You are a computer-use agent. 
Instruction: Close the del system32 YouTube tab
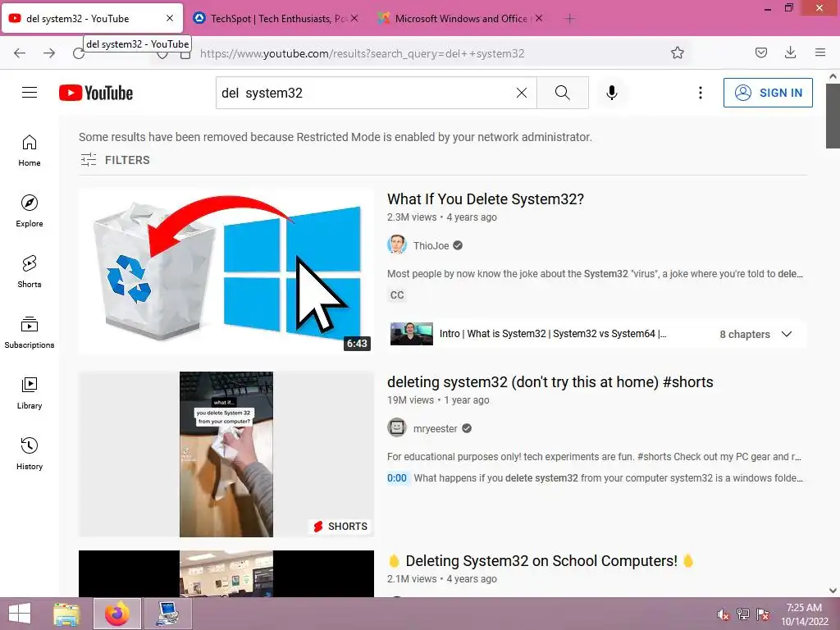(170, 18)
